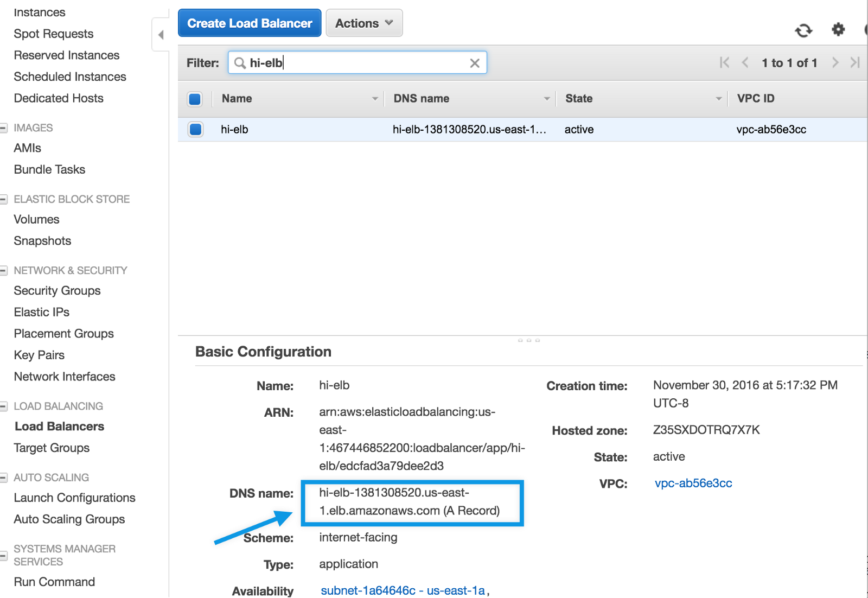Viewport: 868px width, 598px height.
Task: Collapse the Network & Security section
Action: [x=4, y=270]
